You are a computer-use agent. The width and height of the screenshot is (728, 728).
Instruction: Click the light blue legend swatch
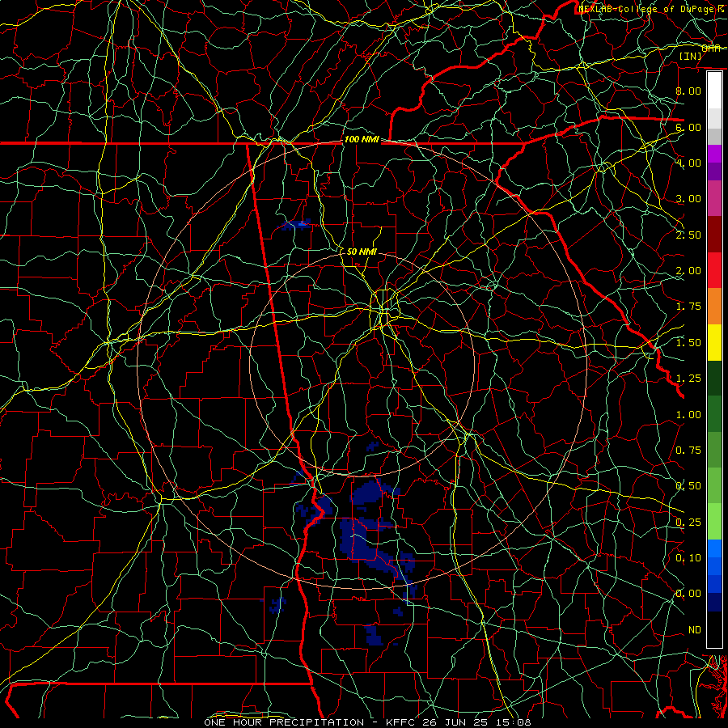(714, 548)
